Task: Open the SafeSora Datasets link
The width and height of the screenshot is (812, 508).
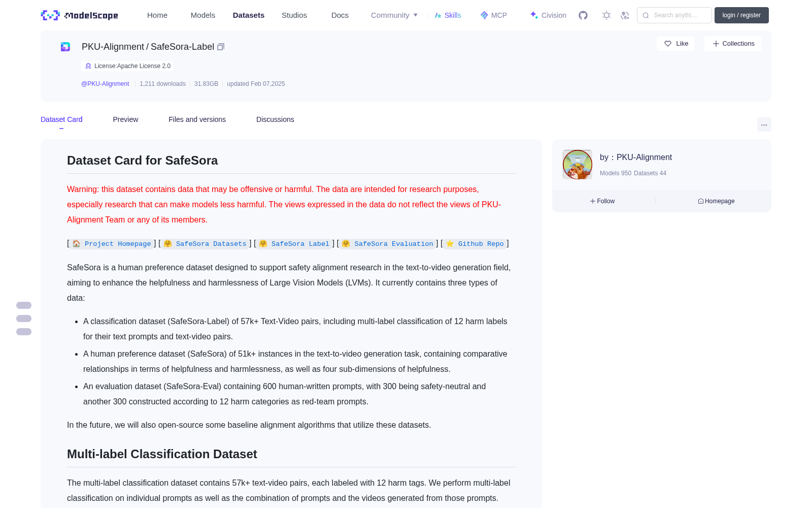Action: 205,244
